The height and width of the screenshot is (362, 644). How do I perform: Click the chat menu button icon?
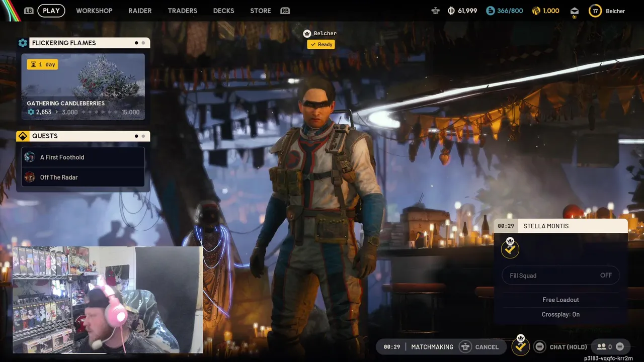click(539, 347)
